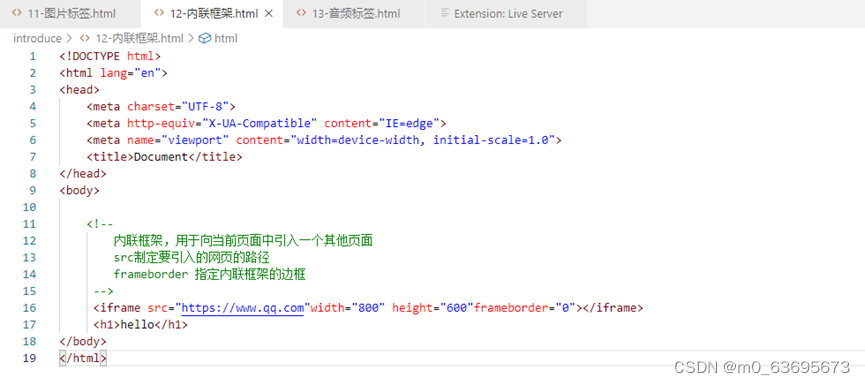The image size is (865, 385).
Task: Click the frameborder comment line
Action: coord(210,274)
